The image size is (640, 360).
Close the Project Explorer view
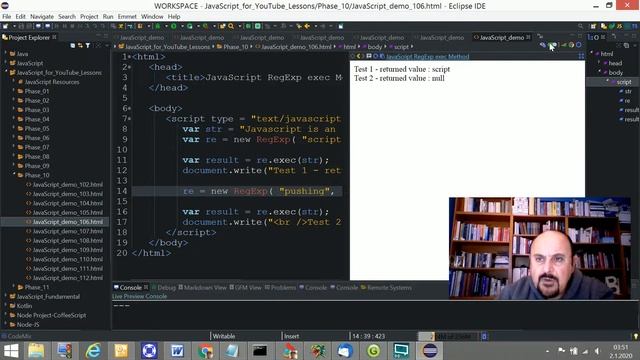click(x=54, y=37)
